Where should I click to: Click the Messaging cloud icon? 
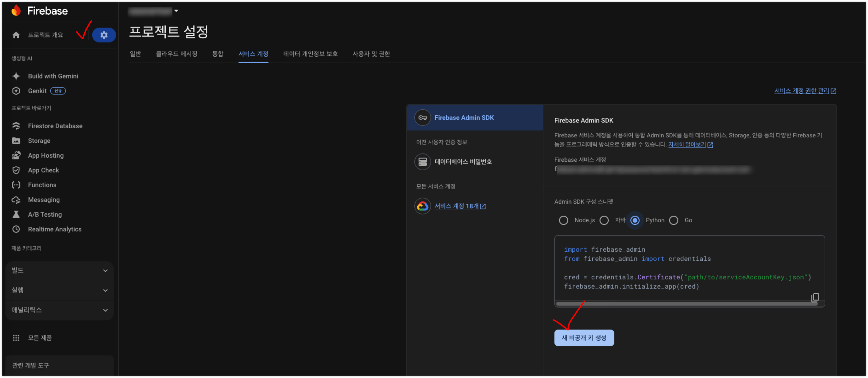(x=16, y=200)
